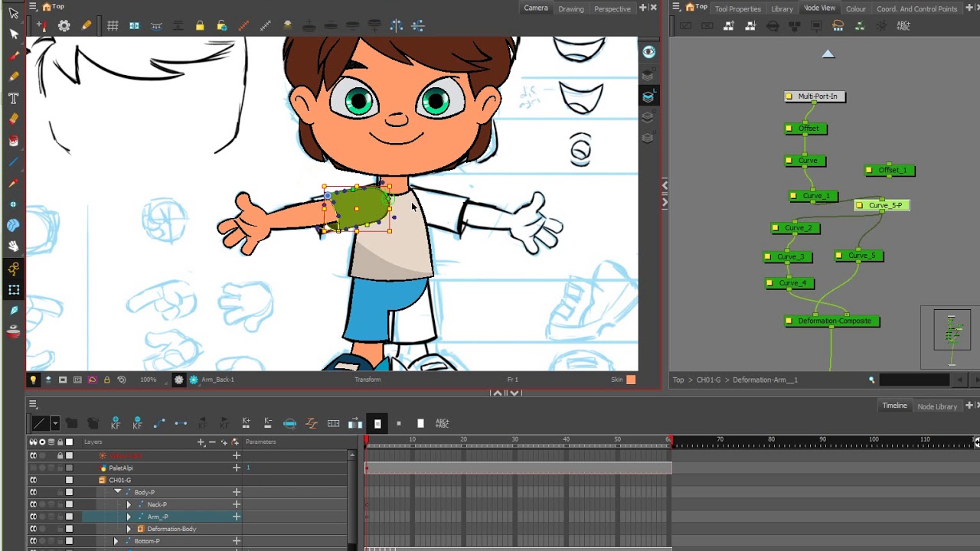The width and height of the screenshot is (980, 551).
Task: Select the Deformation-Composite node
Action: [831, 321]
